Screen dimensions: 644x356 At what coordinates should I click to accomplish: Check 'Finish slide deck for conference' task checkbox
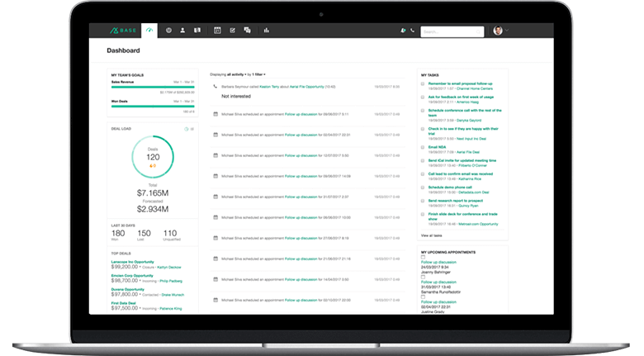tap(423, 214)
